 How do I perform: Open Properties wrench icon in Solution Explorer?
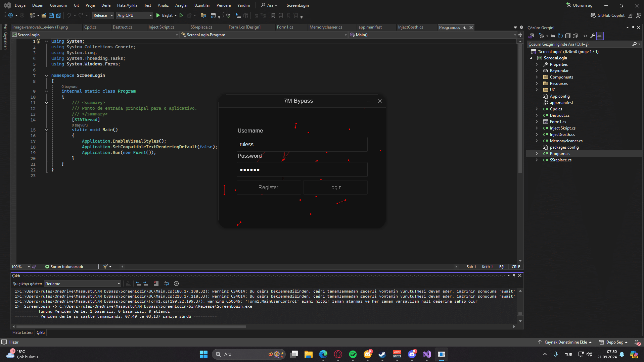593,36
